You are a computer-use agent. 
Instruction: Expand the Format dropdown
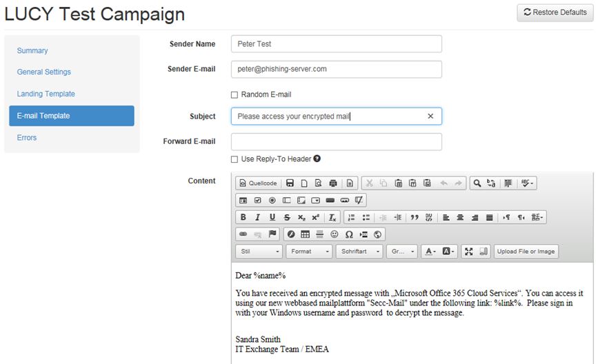[309, 252]
